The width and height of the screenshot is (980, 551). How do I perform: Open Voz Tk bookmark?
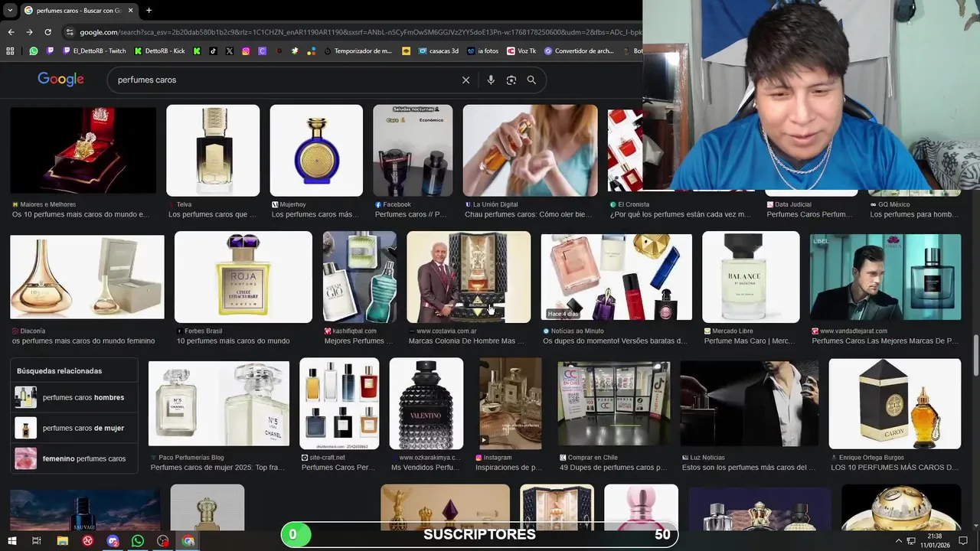coord(521,51)
